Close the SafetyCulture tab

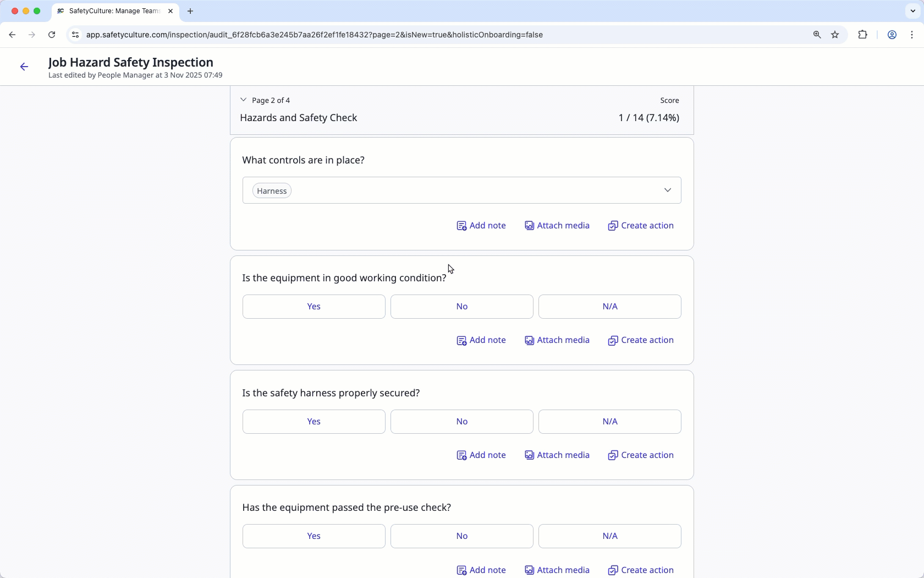(170, 11)
